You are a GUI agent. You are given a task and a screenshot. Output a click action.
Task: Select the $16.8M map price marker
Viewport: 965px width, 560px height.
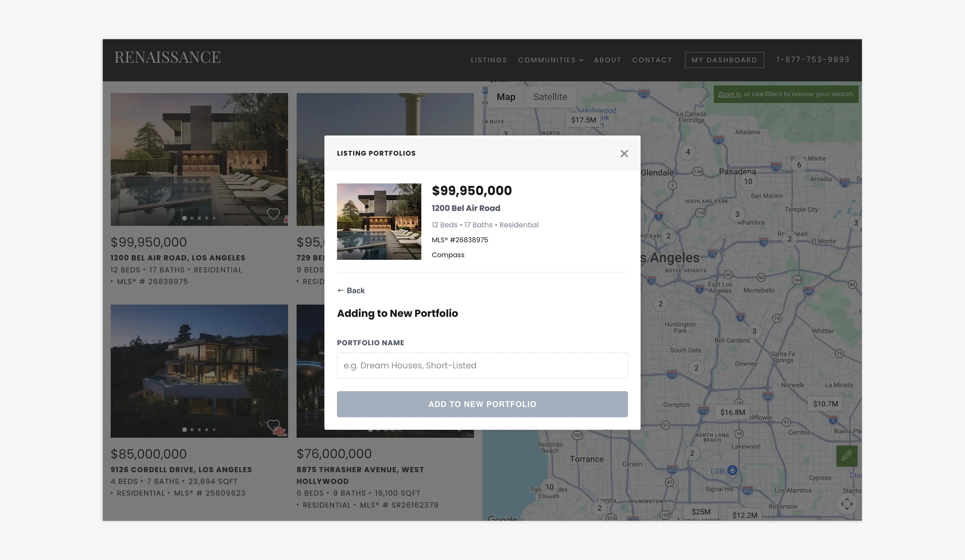pos(733,412)
